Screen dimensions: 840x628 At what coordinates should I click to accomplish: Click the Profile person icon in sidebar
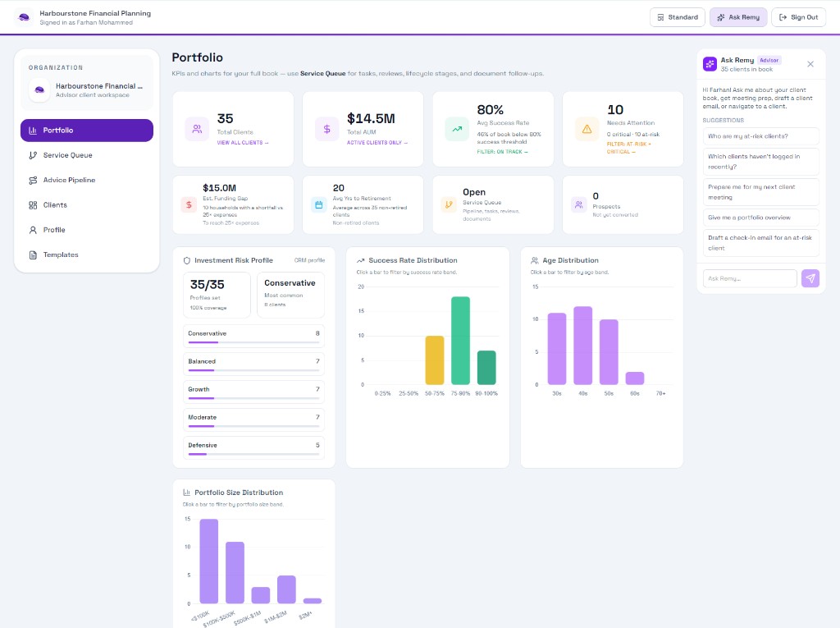click(x=33, y=230)
